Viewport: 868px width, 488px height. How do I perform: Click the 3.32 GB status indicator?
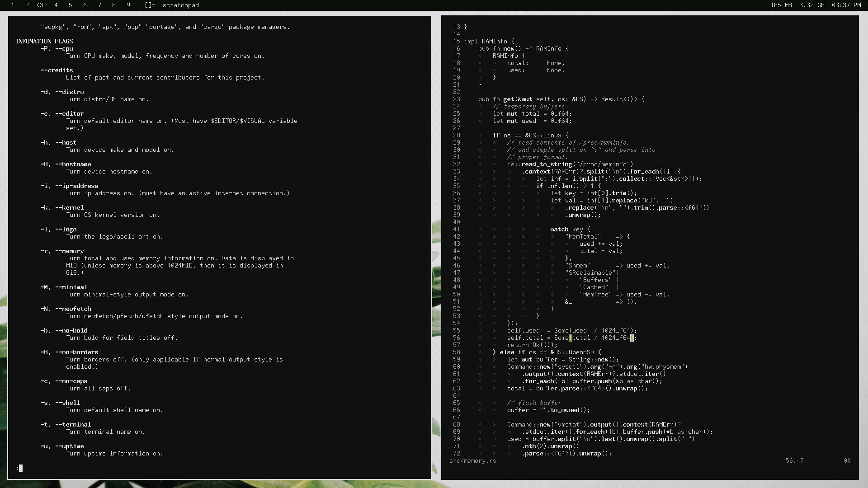[x=811, y=5]
